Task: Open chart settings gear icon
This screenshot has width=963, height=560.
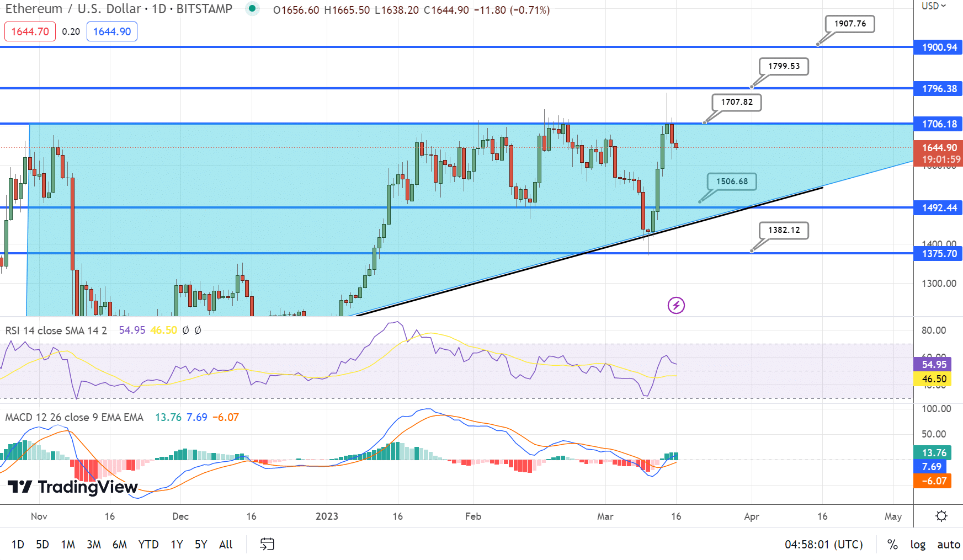Action: point(941,516)
